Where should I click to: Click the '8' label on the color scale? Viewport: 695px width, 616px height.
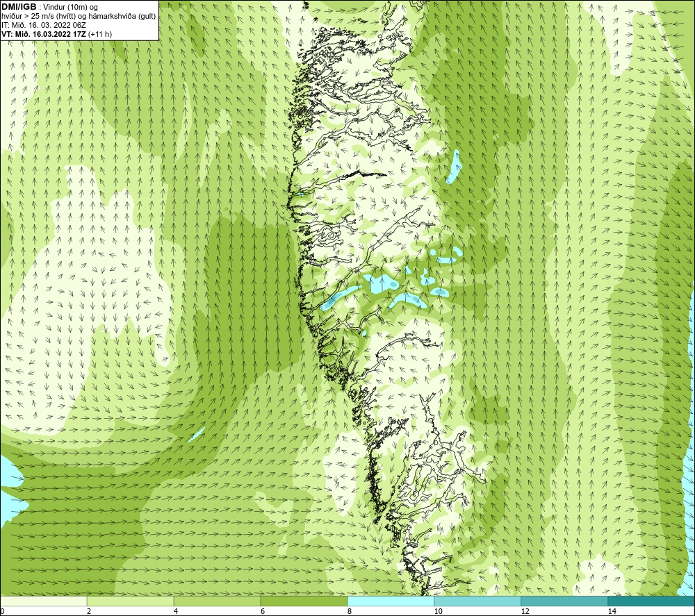click(350, 612)
